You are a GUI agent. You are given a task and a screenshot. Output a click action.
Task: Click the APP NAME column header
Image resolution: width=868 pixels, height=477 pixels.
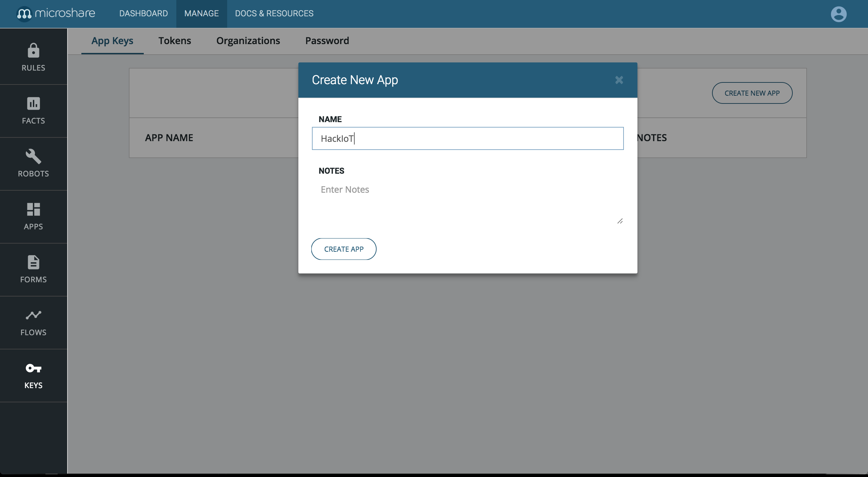(x=169, y=138)
